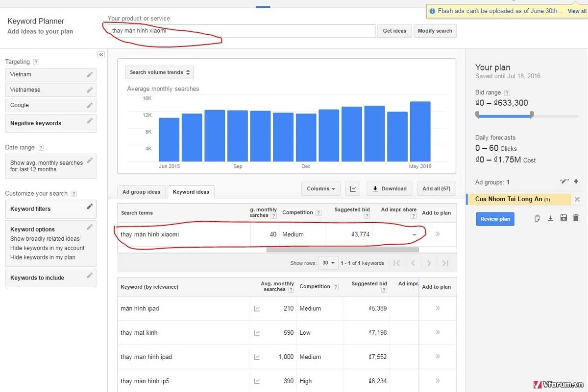Show trend chart for 'thay mat kinh'
Image resolution: width=588 pixels, height=392 pixels.
pyautogui.click(x=257, y=333)
